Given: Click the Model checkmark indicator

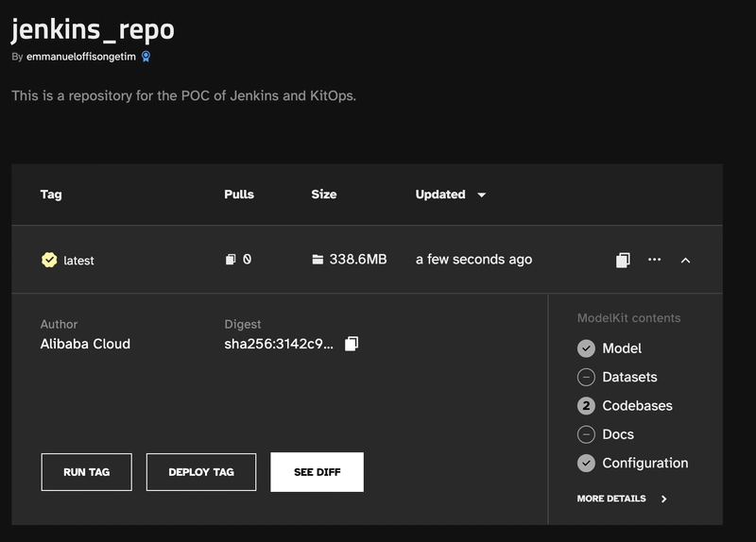Looking at the screenshot, I should pos(586,348).
